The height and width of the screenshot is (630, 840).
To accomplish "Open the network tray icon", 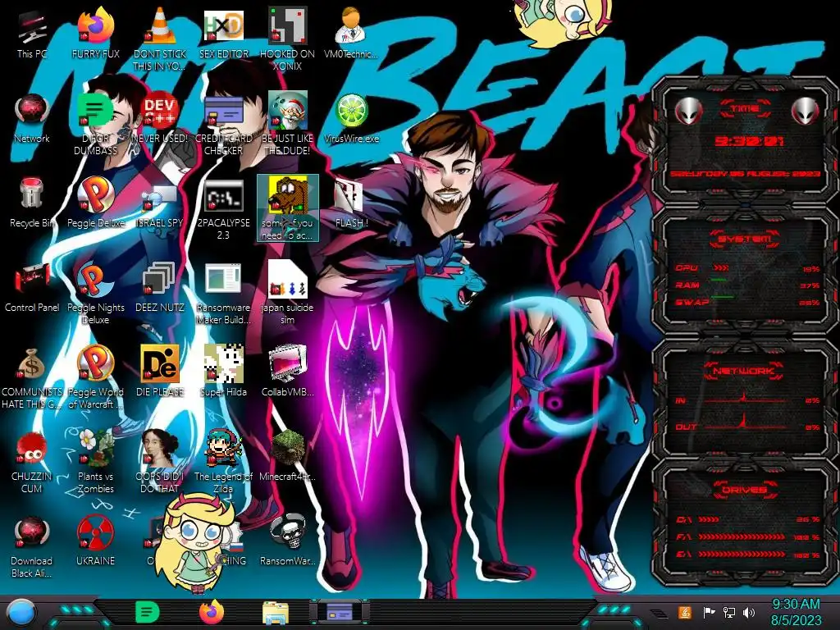I will (x=729, y=612).
